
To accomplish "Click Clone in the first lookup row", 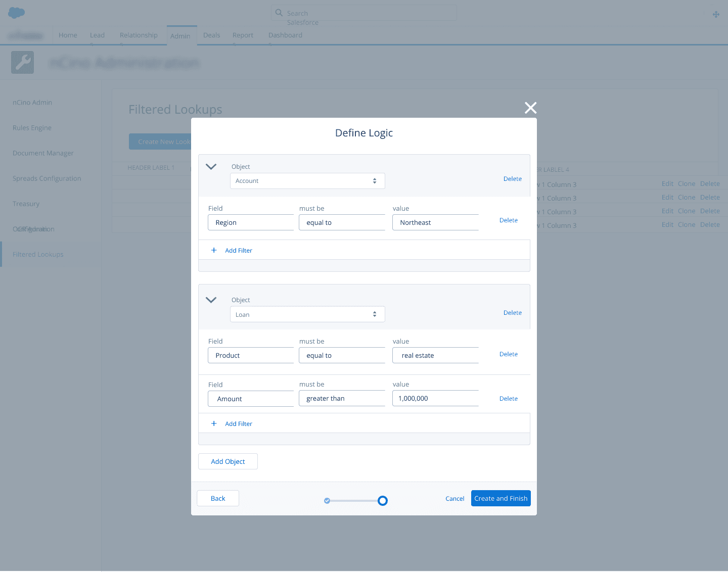I will 687,184.
